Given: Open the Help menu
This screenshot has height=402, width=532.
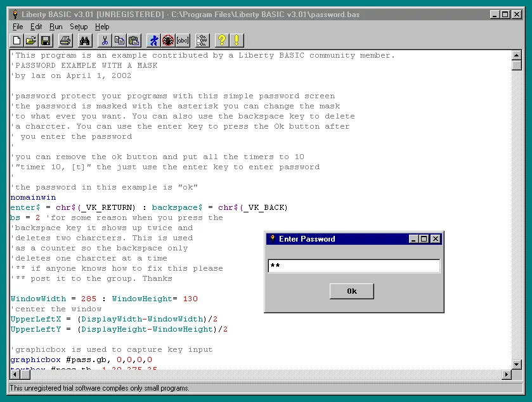Looking at the screenshot, I should pos(102,27).
